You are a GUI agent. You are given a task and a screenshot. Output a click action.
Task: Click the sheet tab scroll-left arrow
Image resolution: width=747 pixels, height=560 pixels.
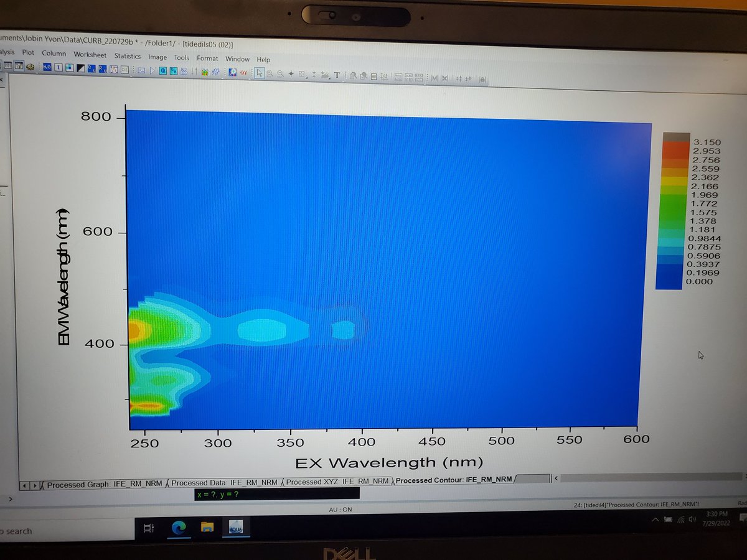25,485
